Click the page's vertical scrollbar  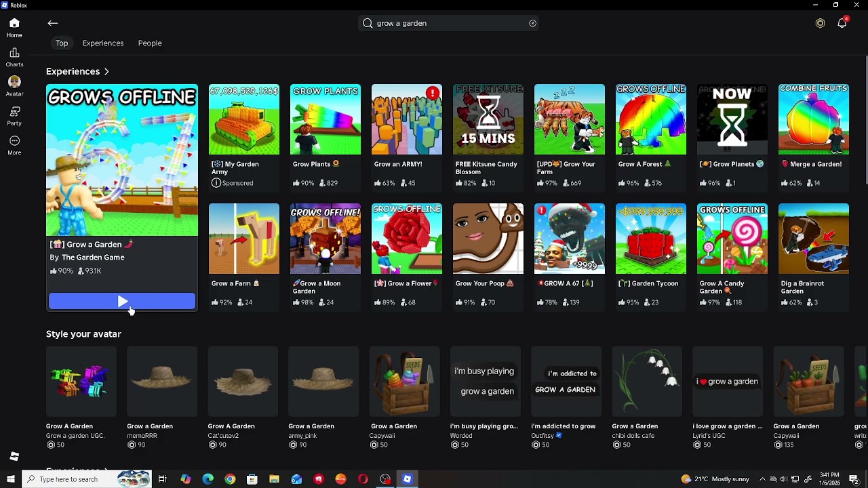point(865,119)
